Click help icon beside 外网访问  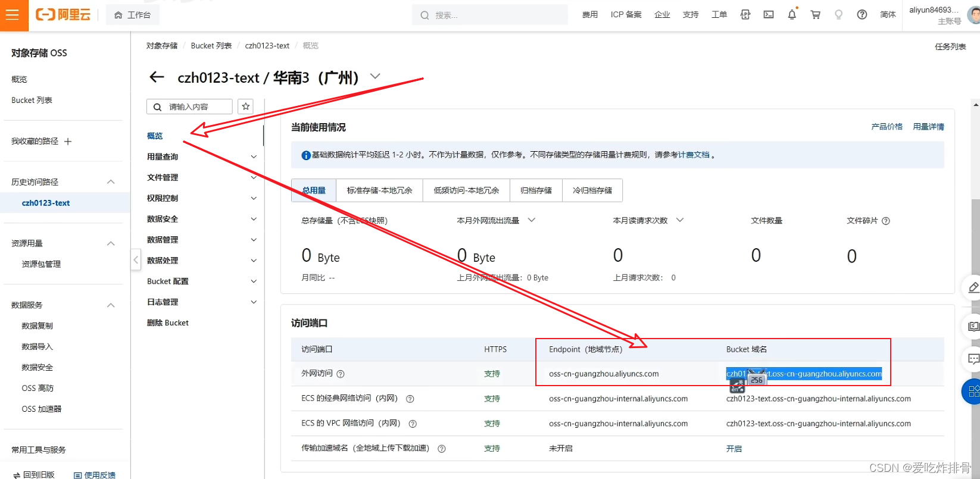(x=341, y=374)
